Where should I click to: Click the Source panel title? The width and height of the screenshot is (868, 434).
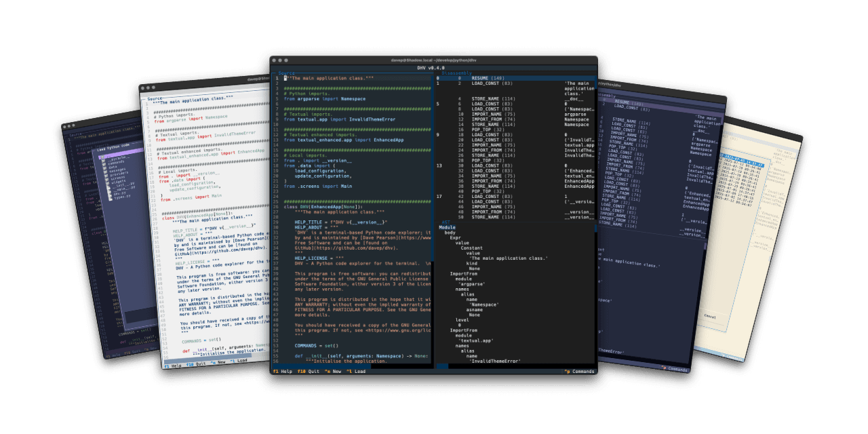click(286, 72)
